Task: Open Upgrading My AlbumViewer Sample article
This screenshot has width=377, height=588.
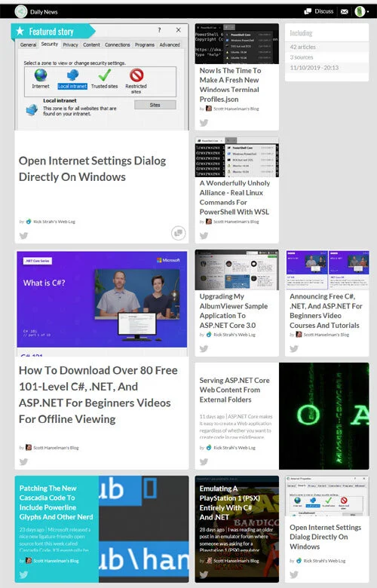Action: click(x=233, y=311)
